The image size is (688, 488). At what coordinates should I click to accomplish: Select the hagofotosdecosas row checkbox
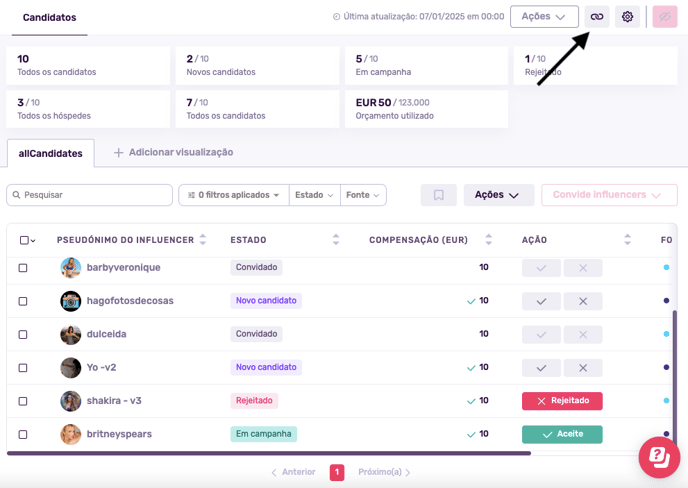23,301
